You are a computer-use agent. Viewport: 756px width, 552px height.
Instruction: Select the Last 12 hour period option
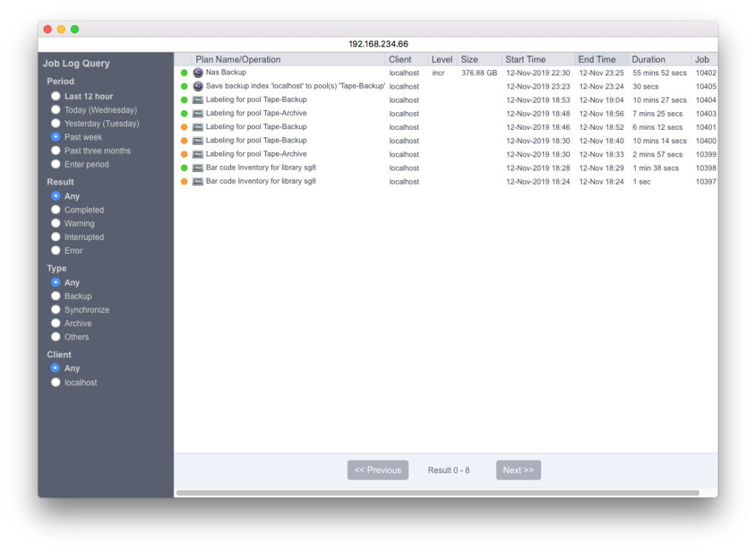pos(55,97)
